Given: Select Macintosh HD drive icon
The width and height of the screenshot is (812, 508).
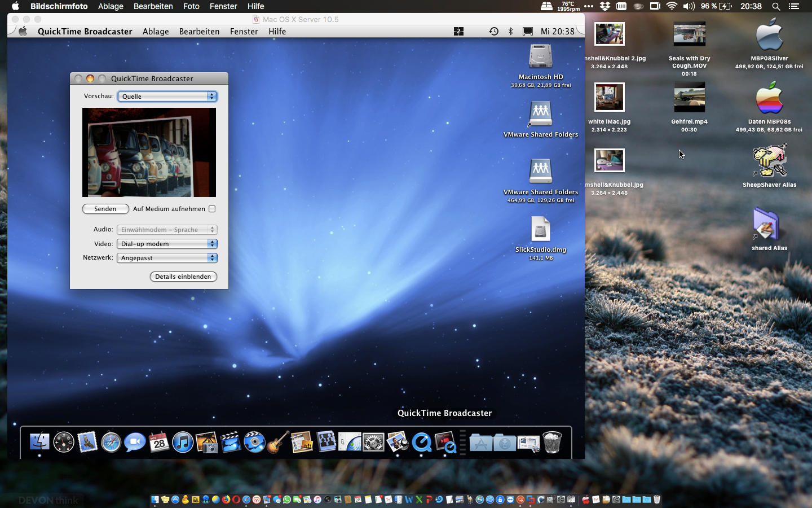Looking at the screenshot, I should [x=540, y=56].
